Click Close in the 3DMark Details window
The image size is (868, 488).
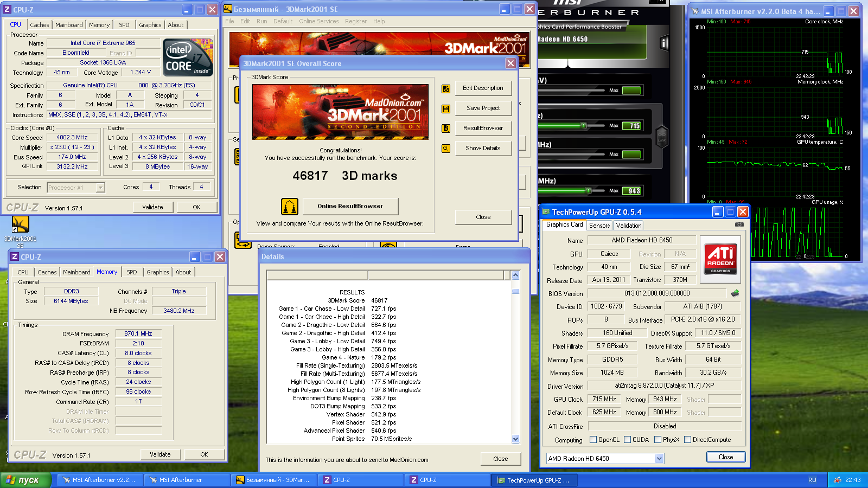[501, 459]
